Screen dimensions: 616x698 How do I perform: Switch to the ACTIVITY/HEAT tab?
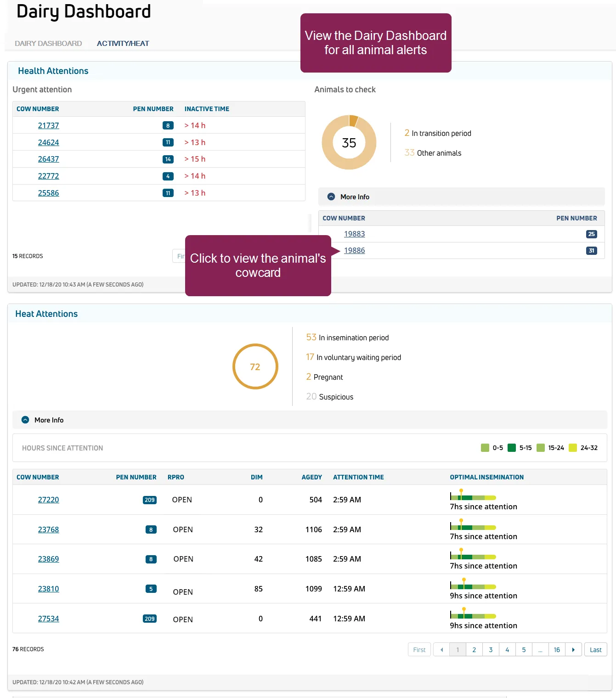pyautogui.click(x=123, y=43)
